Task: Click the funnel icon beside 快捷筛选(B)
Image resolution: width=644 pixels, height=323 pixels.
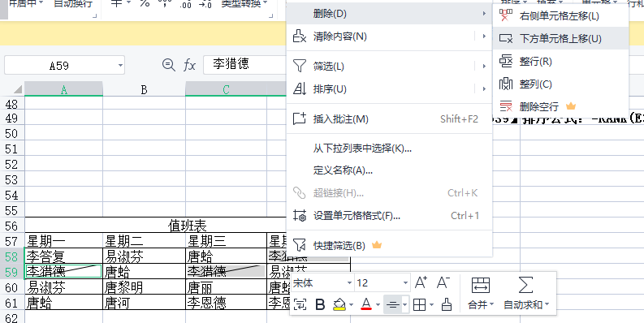Action: point(300,245)
